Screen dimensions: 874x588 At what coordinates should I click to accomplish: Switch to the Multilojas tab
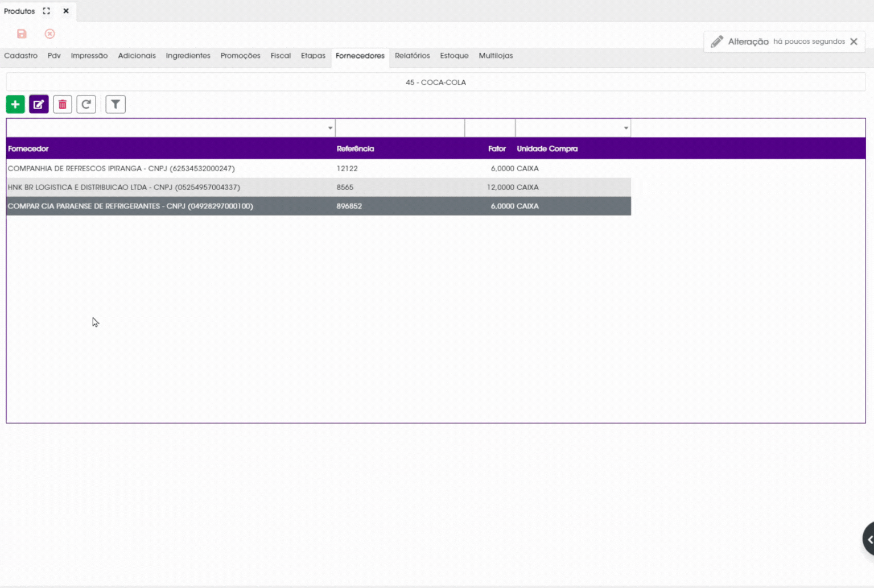(x=496, y=56)
